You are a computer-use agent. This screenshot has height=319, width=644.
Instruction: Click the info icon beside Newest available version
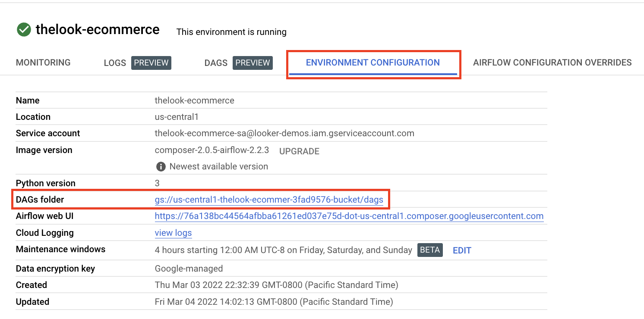click(161, 166)
